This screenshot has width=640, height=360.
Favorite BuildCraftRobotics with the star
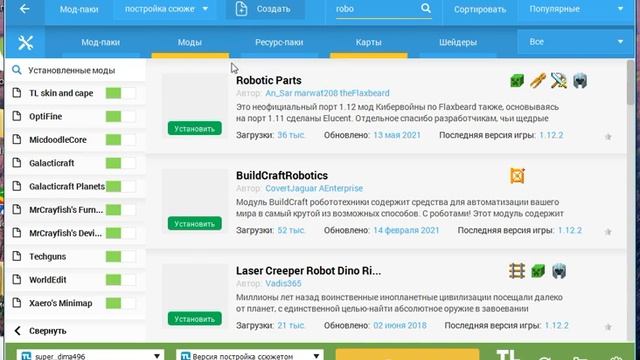[x=608, y=232]
